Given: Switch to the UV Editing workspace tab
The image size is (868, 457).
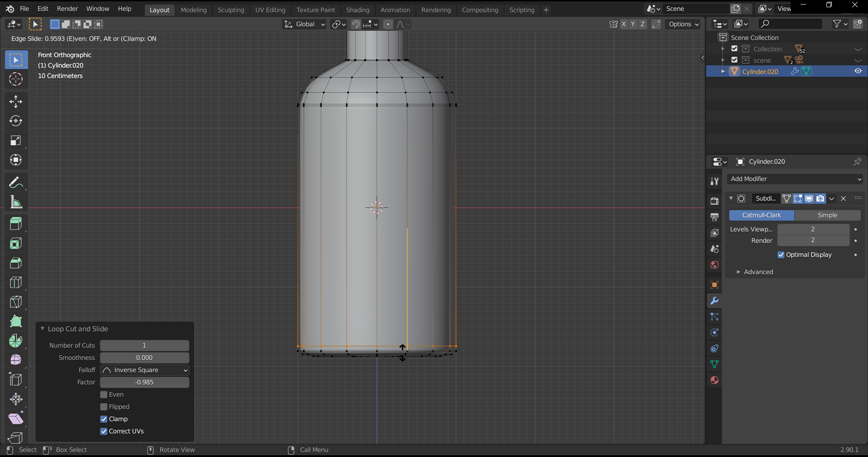Looking at the screenshot, I should pos(270,10).
